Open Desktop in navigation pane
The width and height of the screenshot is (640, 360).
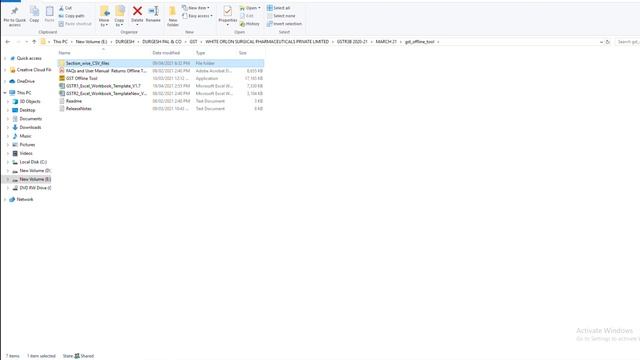point(27,110)
